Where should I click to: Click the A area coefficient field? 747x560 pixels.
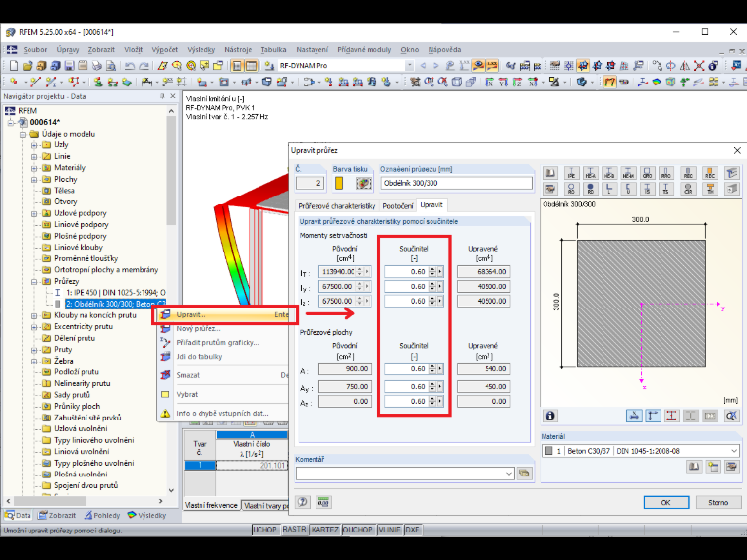[406, 369]
